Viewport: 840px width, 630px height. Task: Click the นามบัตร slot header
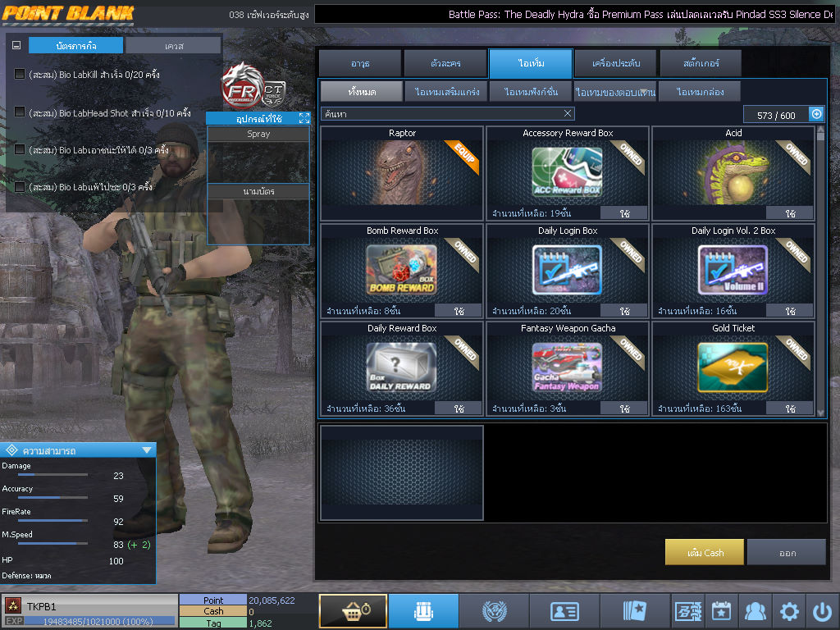click(258, 191)
